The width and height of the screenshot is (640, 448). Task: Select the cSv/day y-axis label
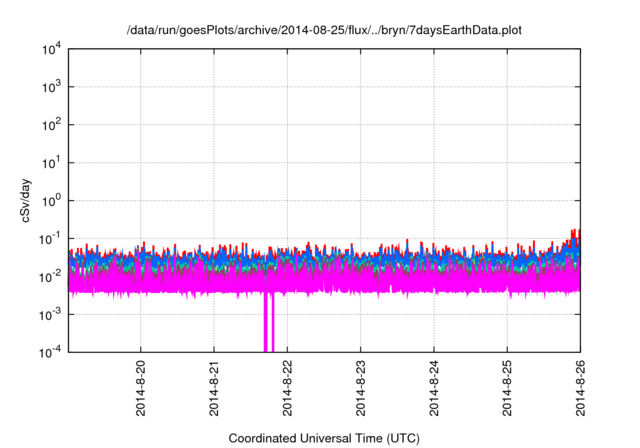point(25,200)
